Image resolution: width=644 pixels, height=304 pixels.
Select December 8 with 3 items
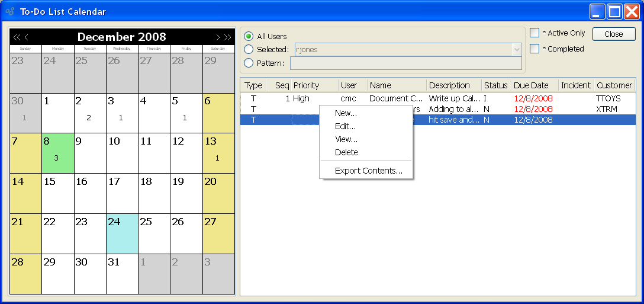tap(58, 153)
